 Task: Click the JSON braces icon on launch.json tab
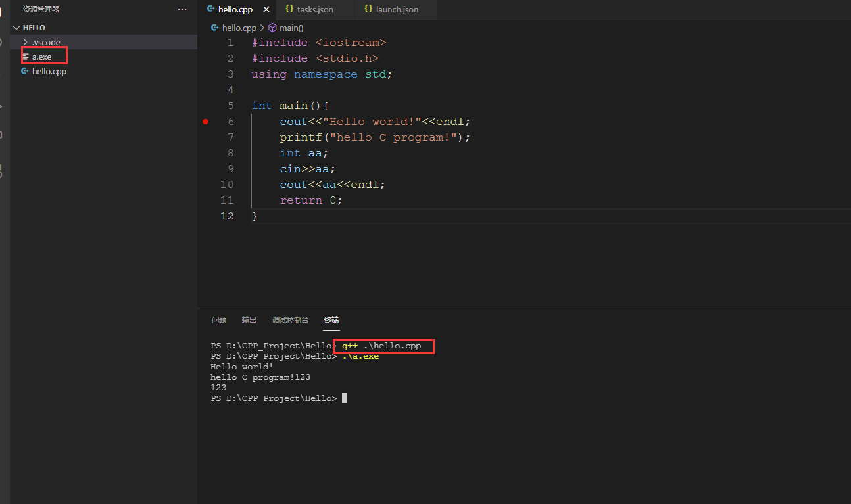click(x=368, y=9)
